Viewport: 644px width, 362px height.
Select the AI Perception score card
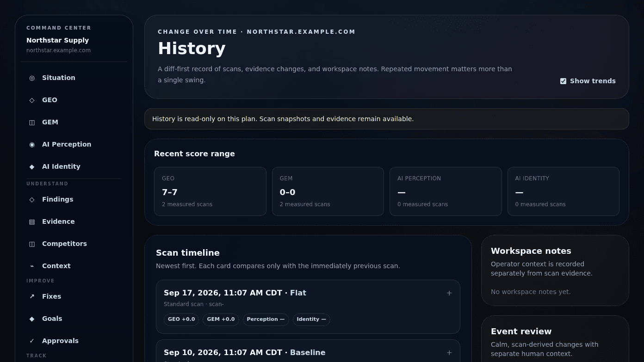pos(446,191)
